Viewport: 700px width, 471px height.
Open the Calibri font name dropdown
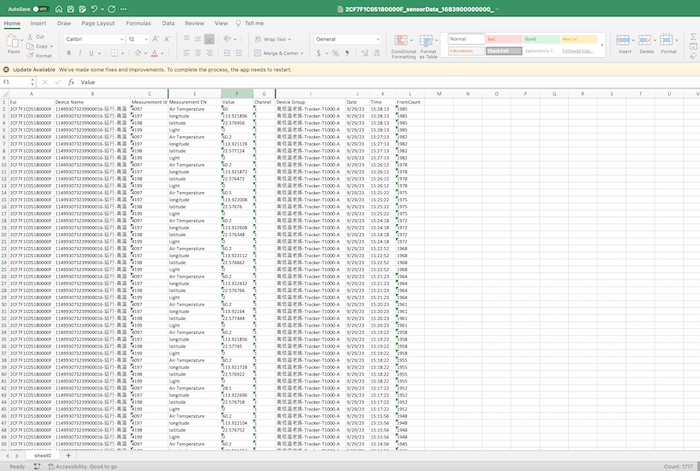pos(93,38)
